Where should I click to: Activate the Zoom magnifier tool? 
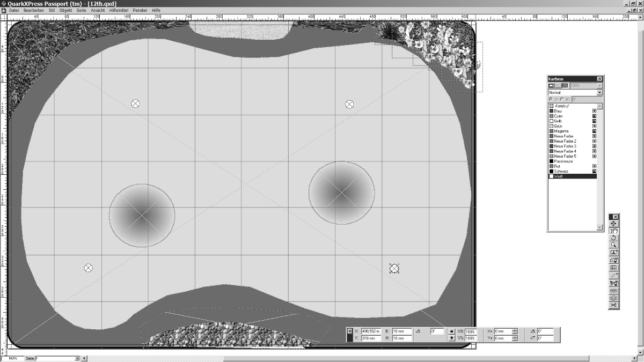613,245
